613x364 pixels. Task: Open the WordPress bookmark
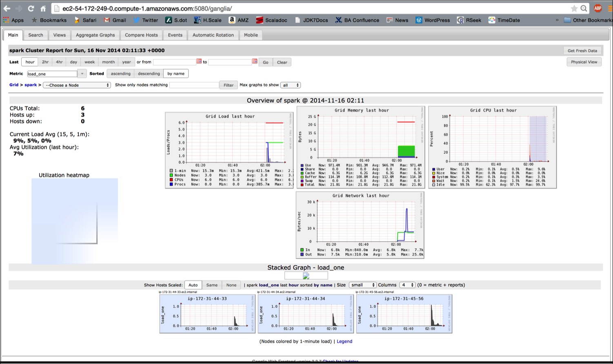(x=433, y=20)
